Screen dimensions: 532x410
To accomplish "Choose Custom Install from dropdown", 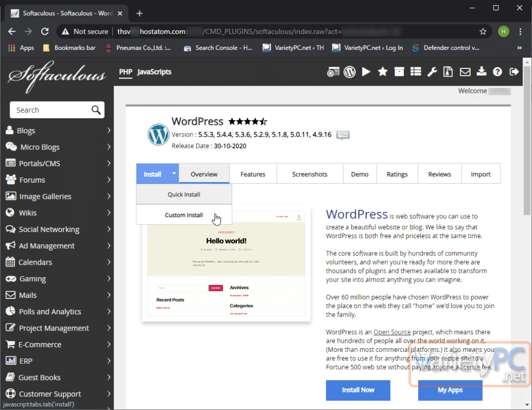I will tap(184, 215).
